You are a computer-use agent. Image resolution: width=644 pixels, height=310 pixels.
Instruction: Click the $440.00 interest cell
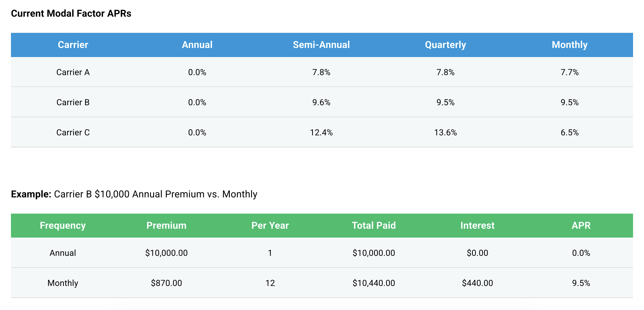477,283
